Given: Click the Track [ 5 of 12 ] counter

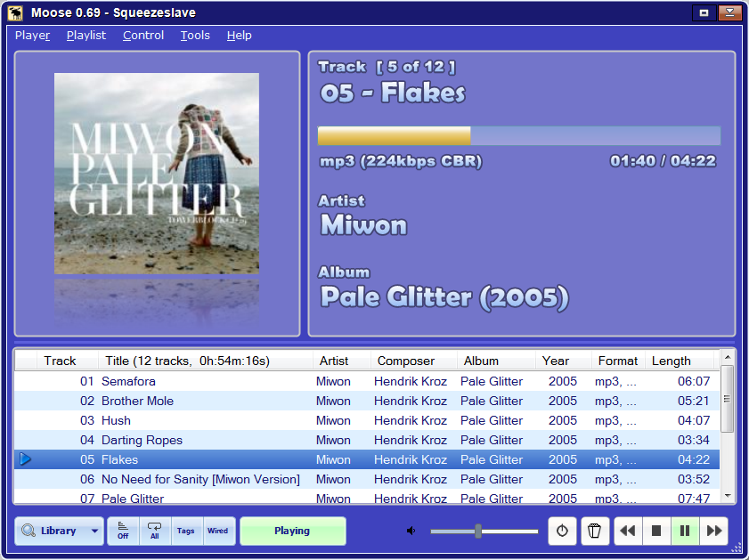Looking at the screenshot, I should click(x=387, y=67).
